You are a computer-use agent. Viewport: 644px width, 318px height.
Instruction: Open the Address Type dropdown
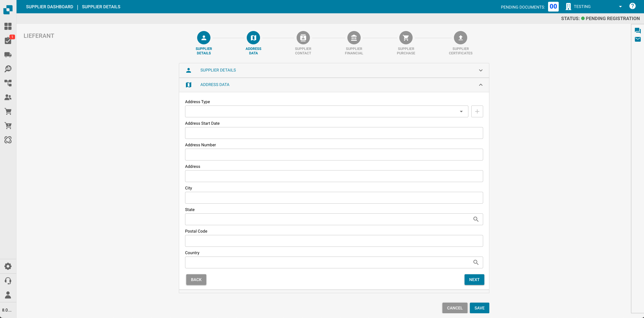pos(326,111)
